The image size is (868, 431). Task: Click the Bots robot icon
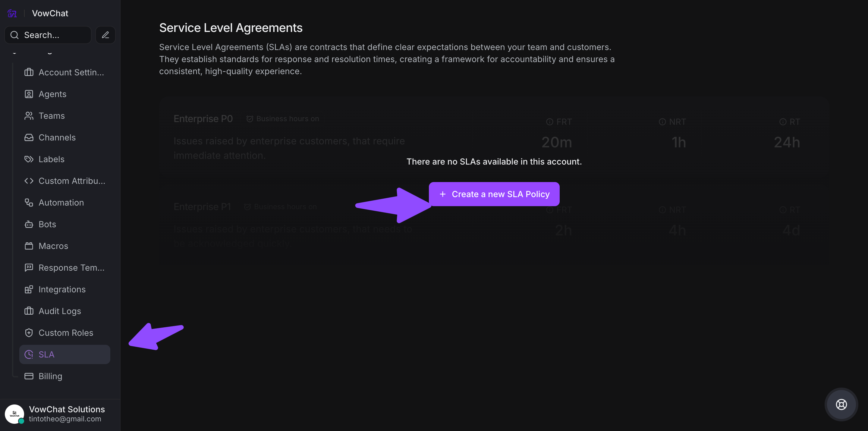point(29,225)
